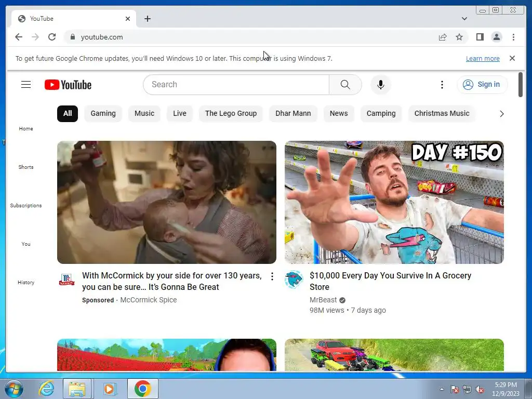Open History in sidebar
Screen dimensions: 532x399
(26, 282)
